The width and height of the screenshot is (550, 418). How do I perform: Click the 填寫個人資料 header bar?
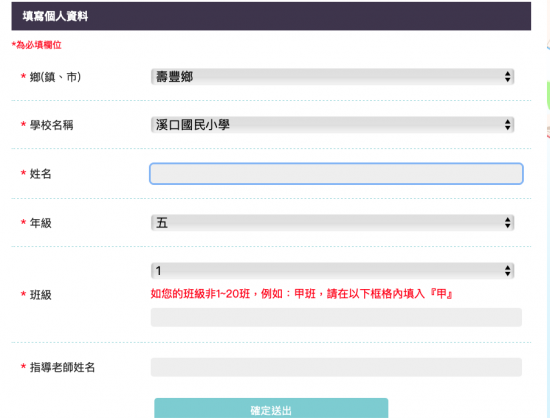click(271, 16)
